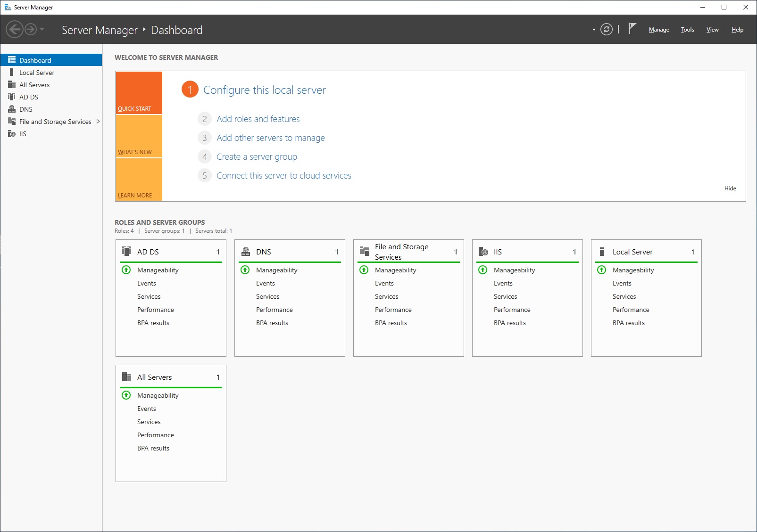Screen dimensions: 757x532
Task: Open the navigation history dropdown arrow
Action: tap(42, 30)
